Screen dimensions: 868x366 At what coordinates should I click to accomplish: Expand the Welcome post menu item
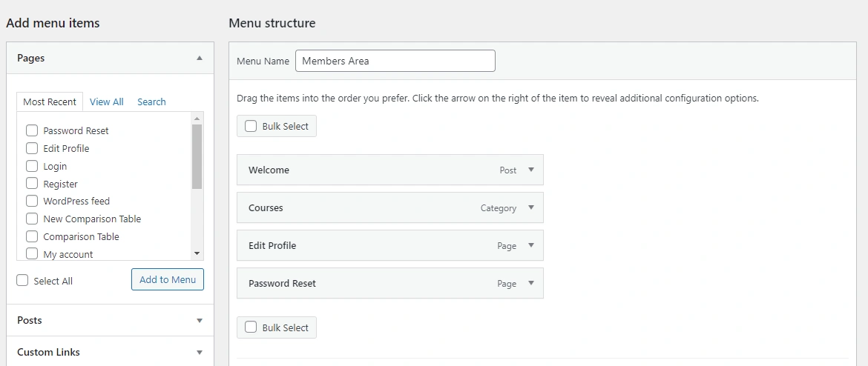click(x=531, y=170)
